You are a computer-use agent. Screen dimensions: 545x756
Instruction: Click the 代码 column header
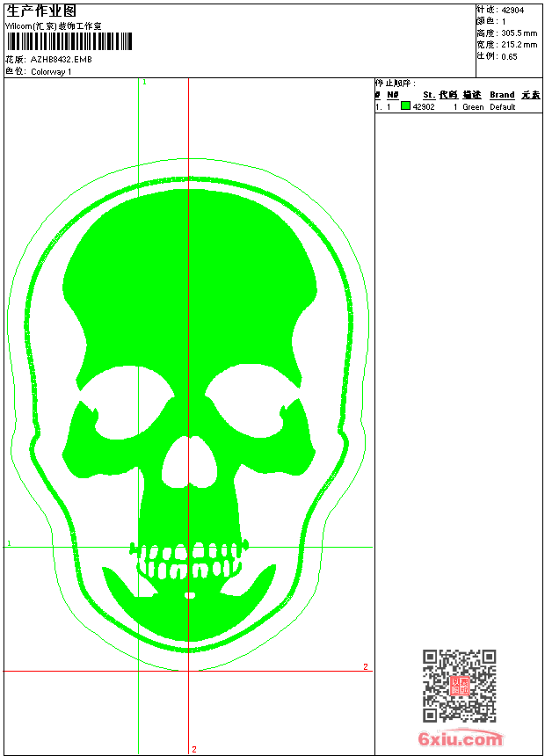(x=448, y=95)
